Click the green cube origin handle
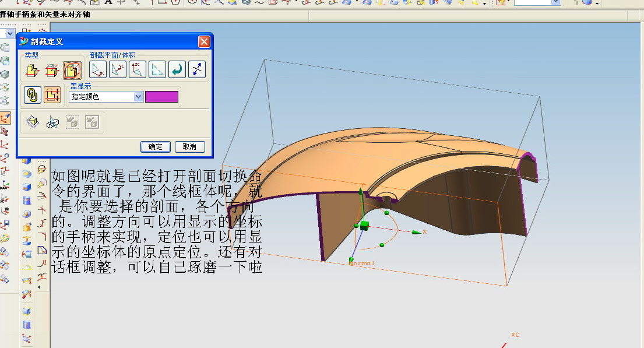The height and width of the screenshot is (348, 644). (x=364, y=225)
